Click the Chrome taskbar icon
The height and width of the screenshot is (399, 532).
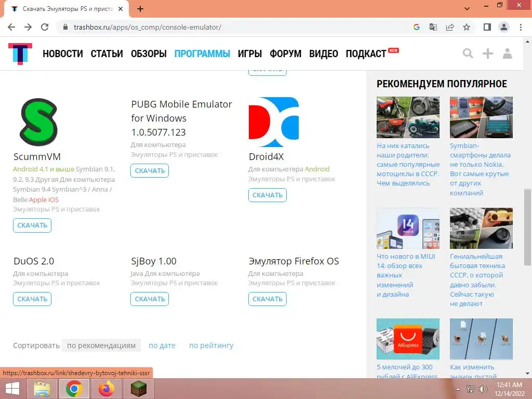(74, 389)
